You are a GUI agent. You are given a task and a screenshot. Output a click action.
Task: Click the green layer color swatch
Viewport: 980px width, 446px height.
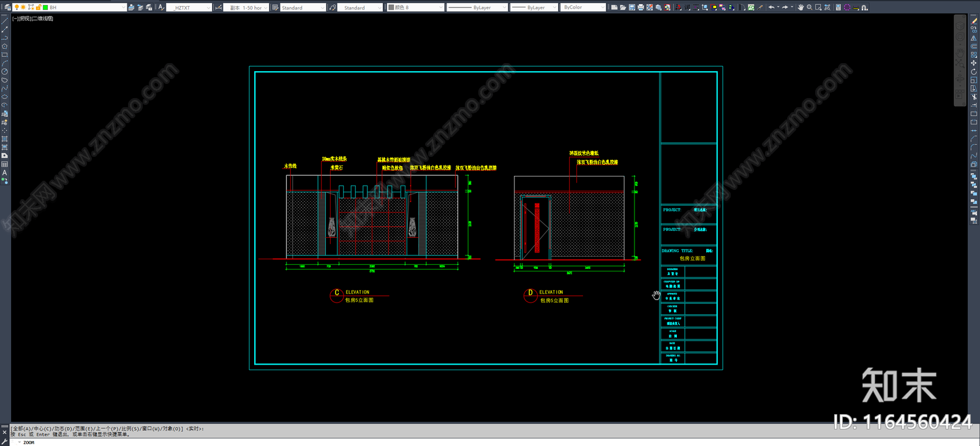pos(45,7)
